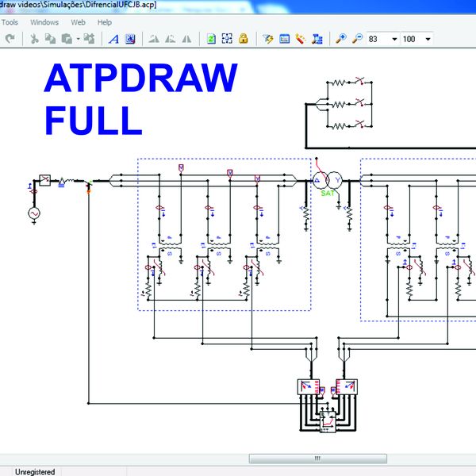
Task: Select the AC voltage source symbol
Action: click(34, 213)
